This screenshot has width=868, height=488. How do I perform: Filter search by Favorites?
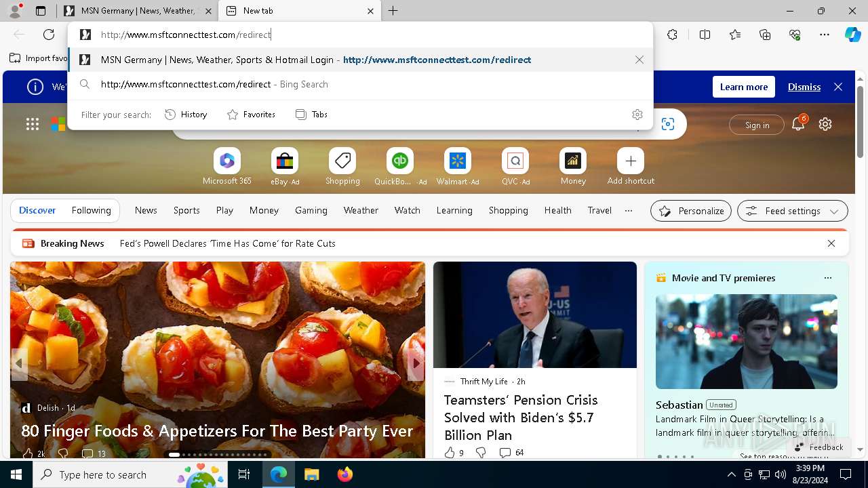pos(251,115)
